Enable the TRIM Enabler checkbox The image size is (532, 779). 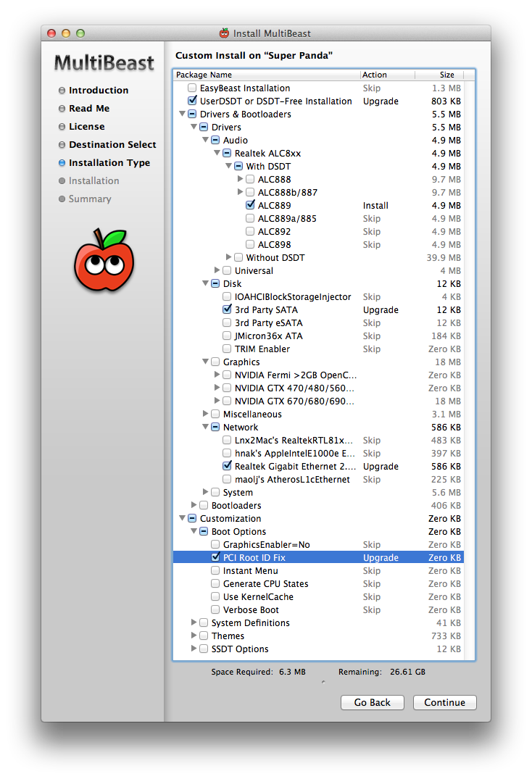click(227, 349)
